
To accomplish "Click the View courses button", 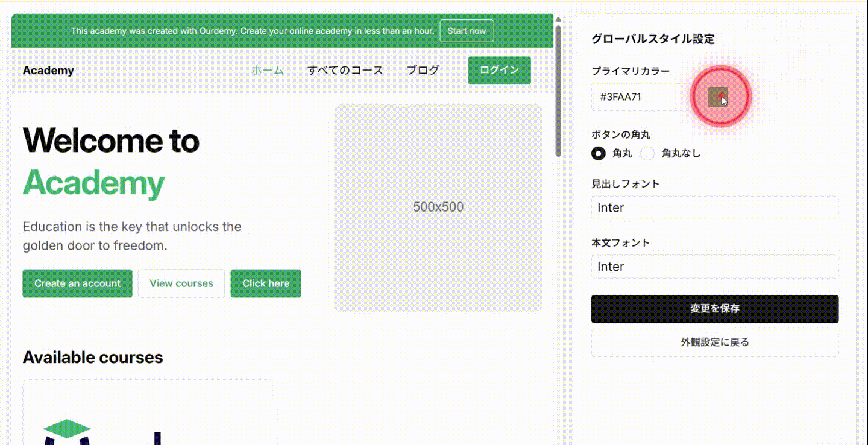I will (181, 283).
